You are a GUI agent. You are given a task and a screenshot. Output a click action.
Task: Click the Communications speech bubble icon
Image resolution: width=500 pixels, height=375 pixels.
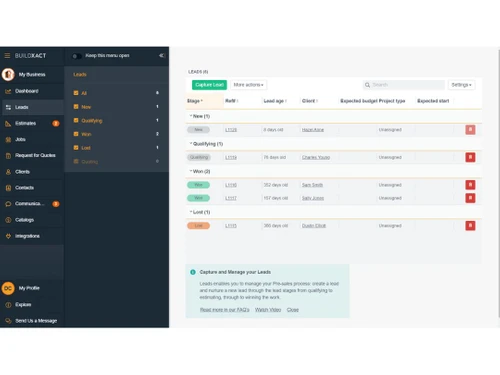coord(8,204)
